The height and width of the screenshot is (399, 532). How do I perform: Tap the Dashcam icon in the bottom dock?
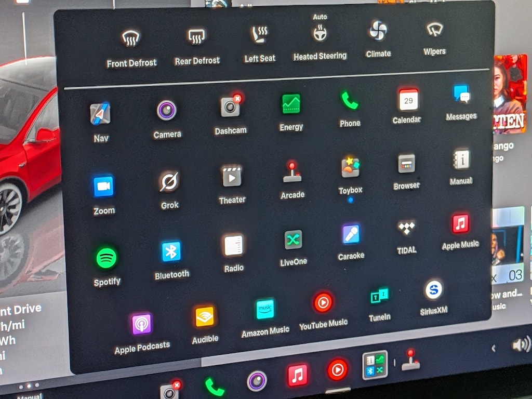click(170, 391)
